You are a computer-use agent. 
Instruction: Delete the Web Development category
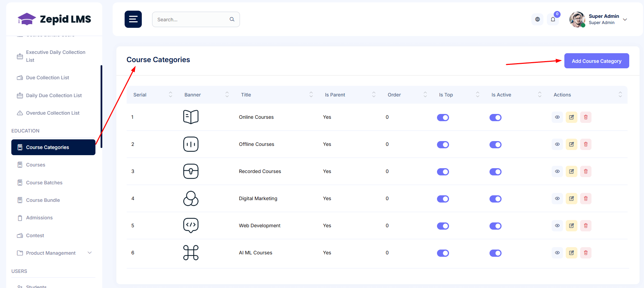pos(586,226)
